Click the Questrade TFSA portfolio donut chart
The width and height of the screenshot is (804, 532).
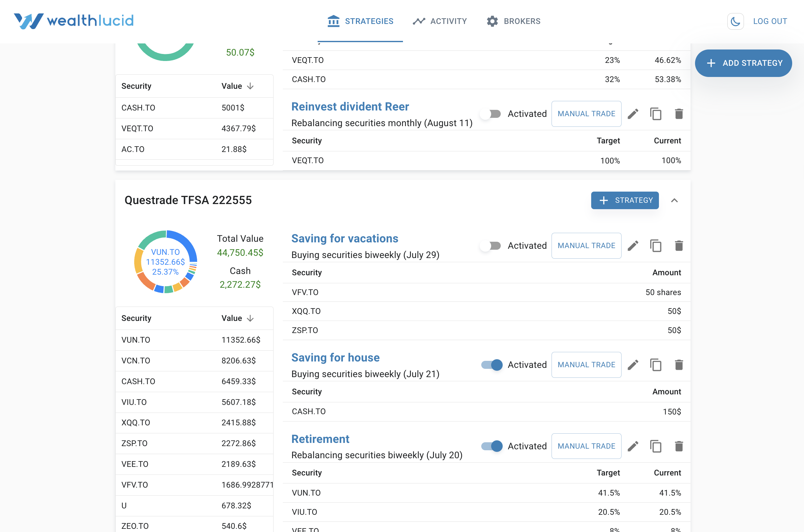(x=166, y=262)
